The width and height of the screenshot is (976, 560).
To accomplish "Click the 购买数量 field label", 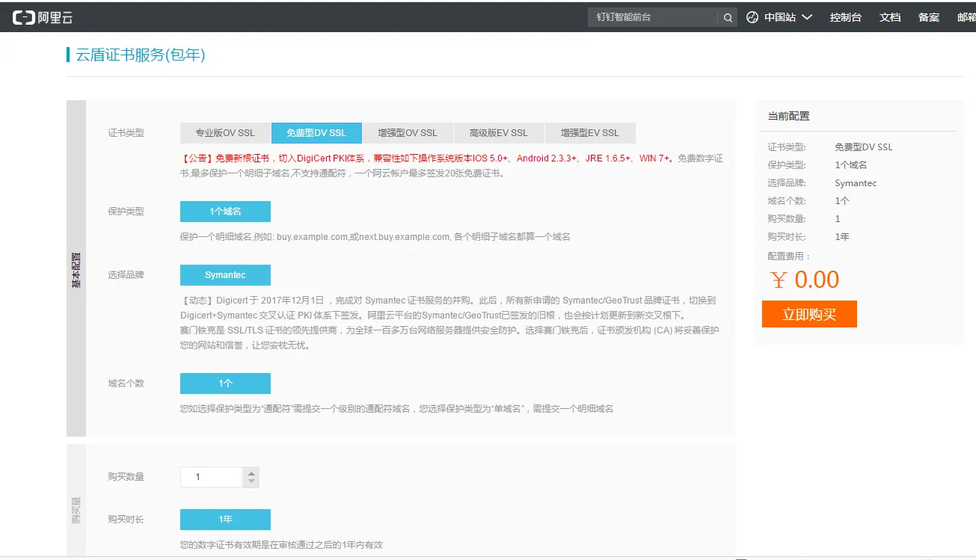I will click(126, 477).
